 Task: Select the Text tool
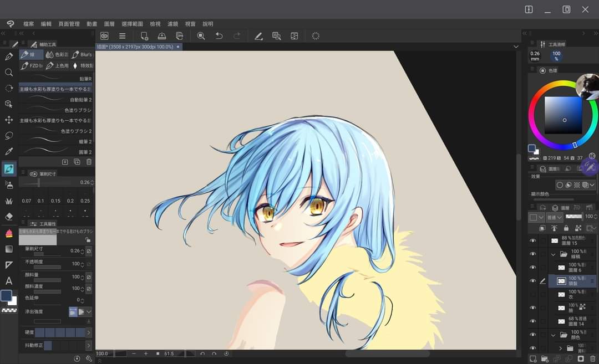point(9,281)
